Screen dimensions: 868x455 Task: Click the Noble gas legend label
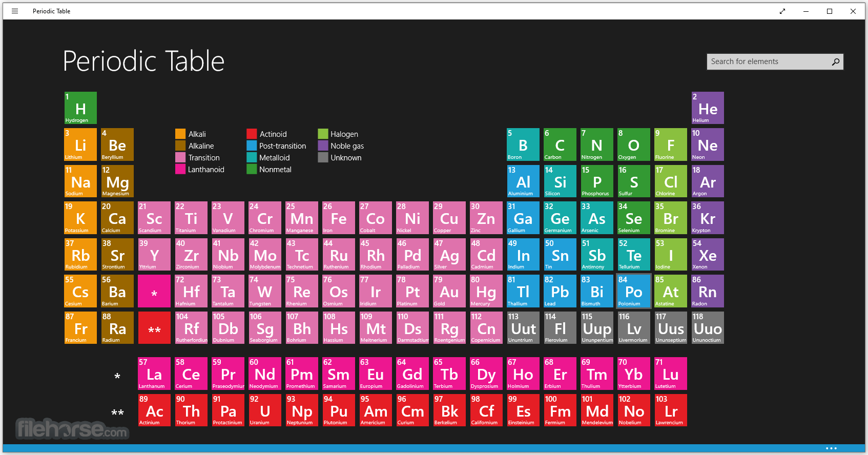pos(347,146)
